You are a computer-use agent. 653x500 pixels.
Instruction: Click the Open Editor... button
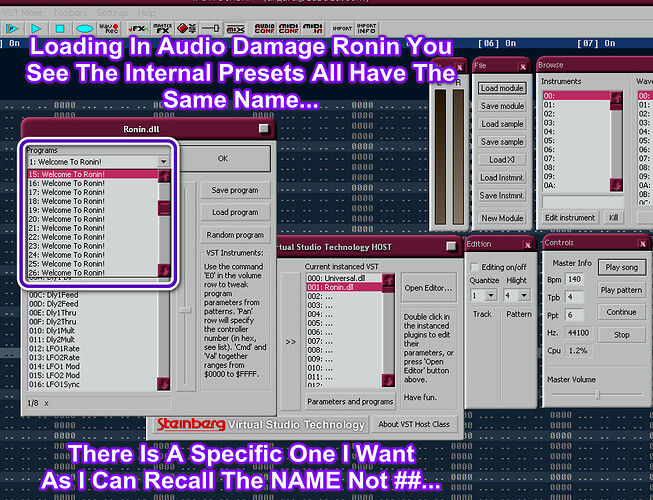click(429, 288)
